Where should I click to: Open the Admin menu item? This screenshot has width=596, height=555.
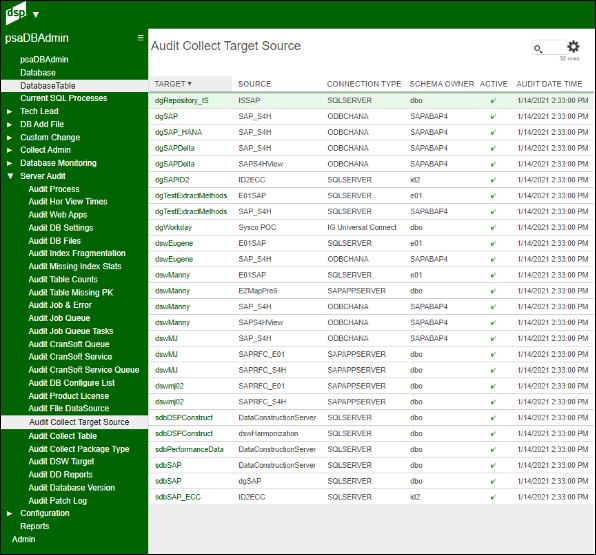[24, 539]
